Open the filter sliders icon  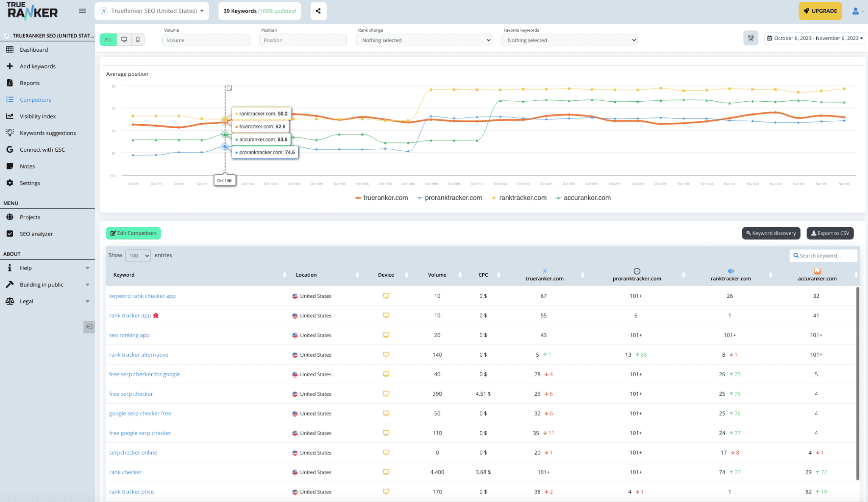(x=751, y=38)
